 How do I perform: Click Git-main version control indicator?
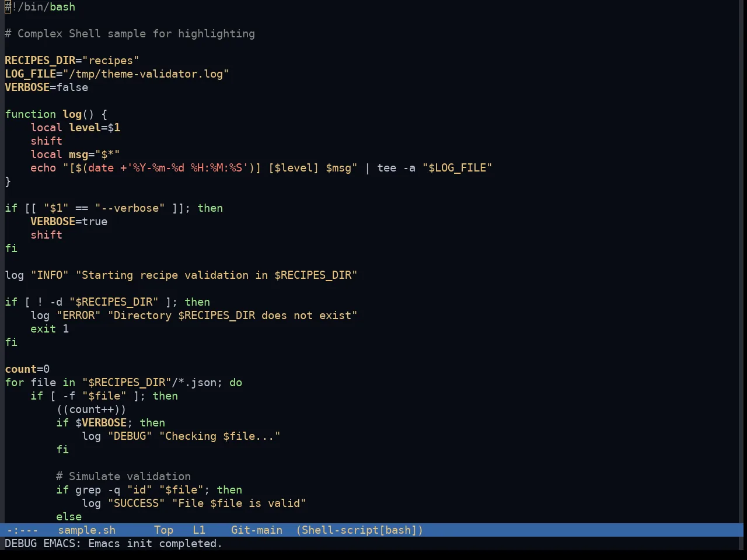256,530
